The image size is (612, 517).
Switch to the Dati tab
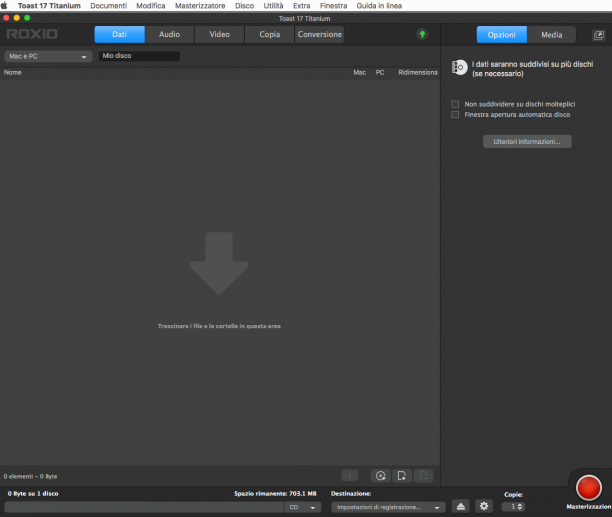(119, 34)
